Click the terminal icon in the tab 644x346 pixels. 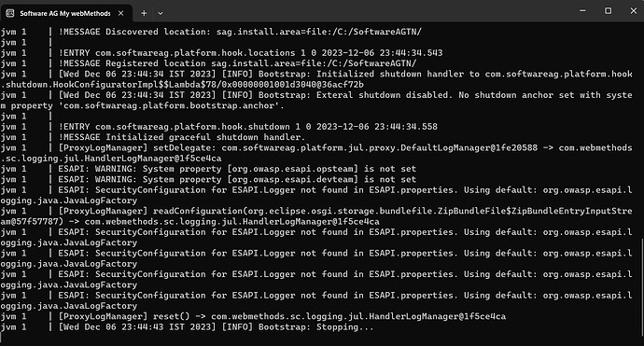pyautogui.click(x=10, y=13)
